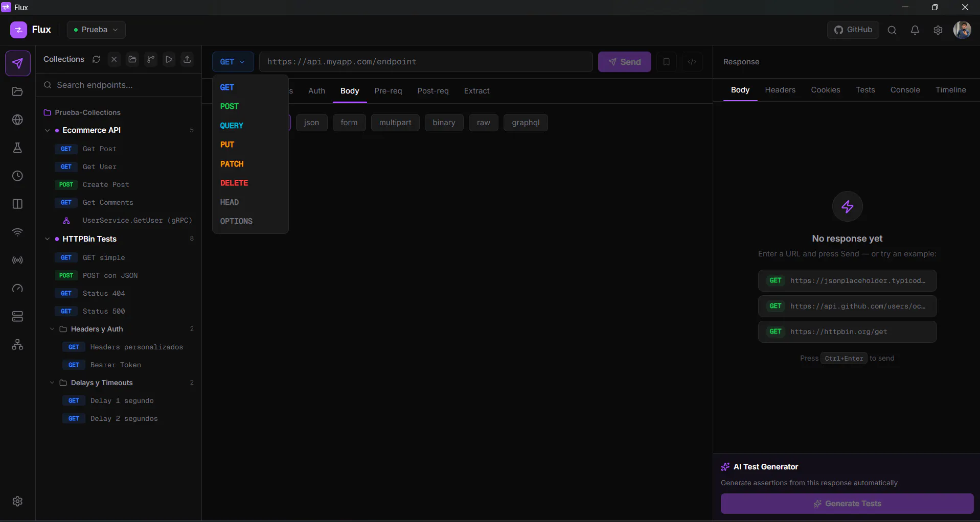Open the top-bar settings gear
The image size is (980, 522).
pos(938,30)
